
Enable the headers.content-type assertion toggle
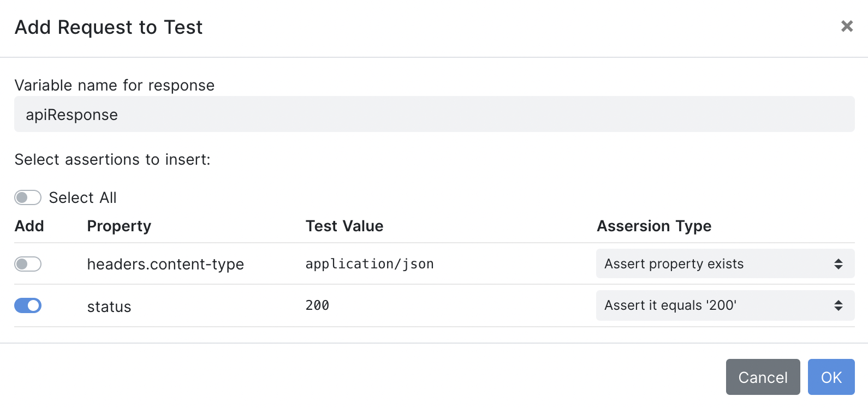(x=28, y=264)
